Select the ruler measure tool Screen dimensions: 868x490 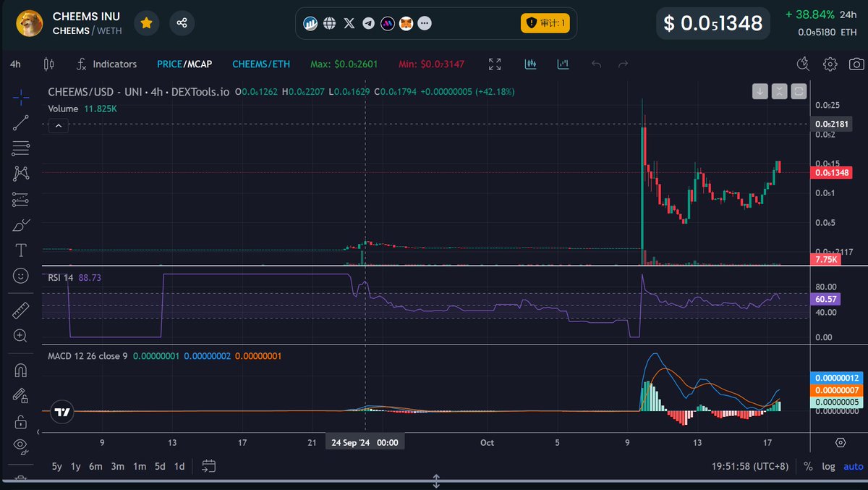tap(20, 311)
